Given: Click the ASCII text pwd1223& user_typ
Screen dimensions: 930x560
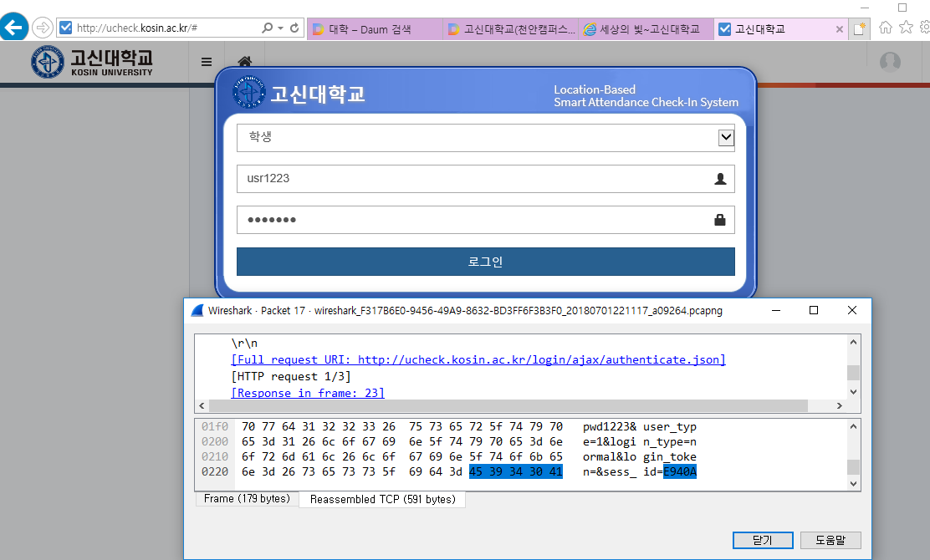Looking at the screenshot, I should [x=639, y=426].
